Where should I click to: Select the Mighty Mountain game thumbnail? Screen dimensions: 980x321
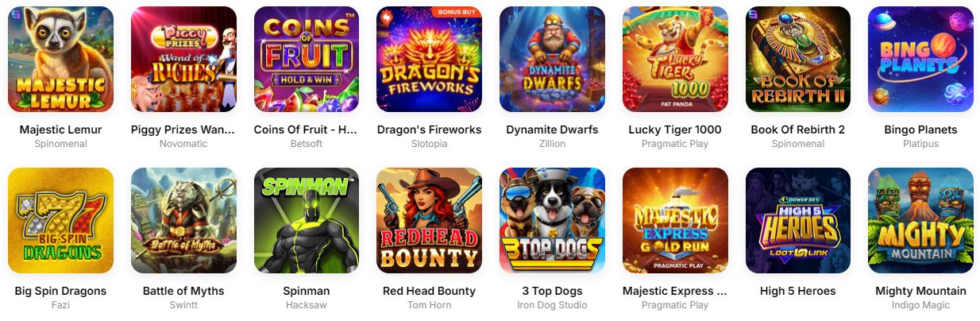click(x=920, y=220)
